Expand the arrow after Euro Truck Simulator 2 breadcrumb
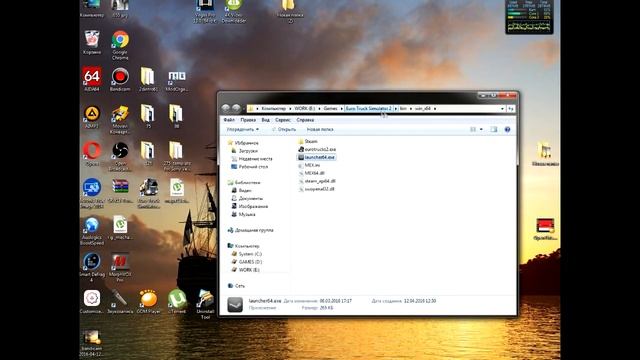640x360 pixels. point(395,109)
